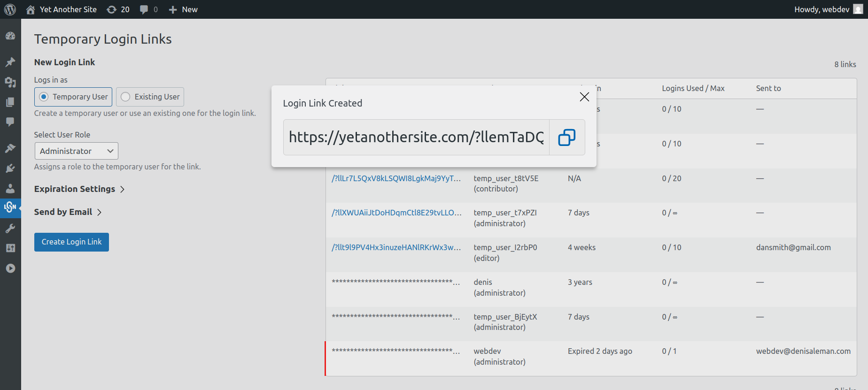Click the Expired 2 days ago cell
The height and width of the screenshot is (390, 868).
(600, 351)
